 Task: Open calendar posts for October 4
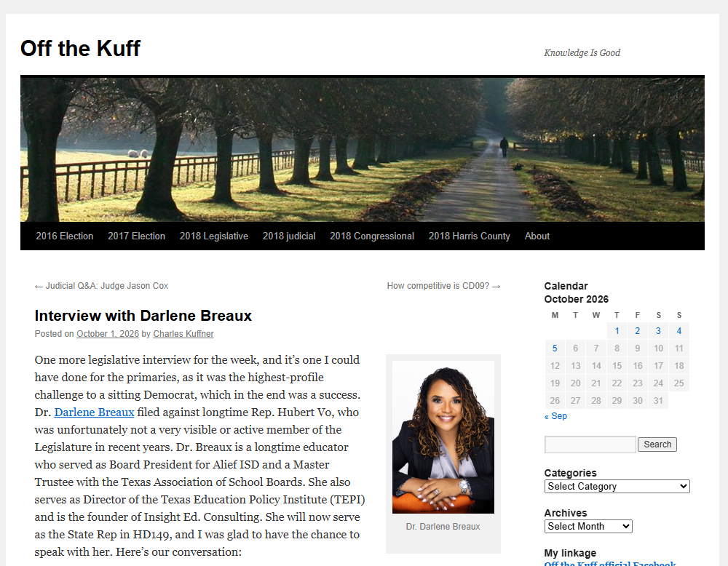click(x=678, y=331)
